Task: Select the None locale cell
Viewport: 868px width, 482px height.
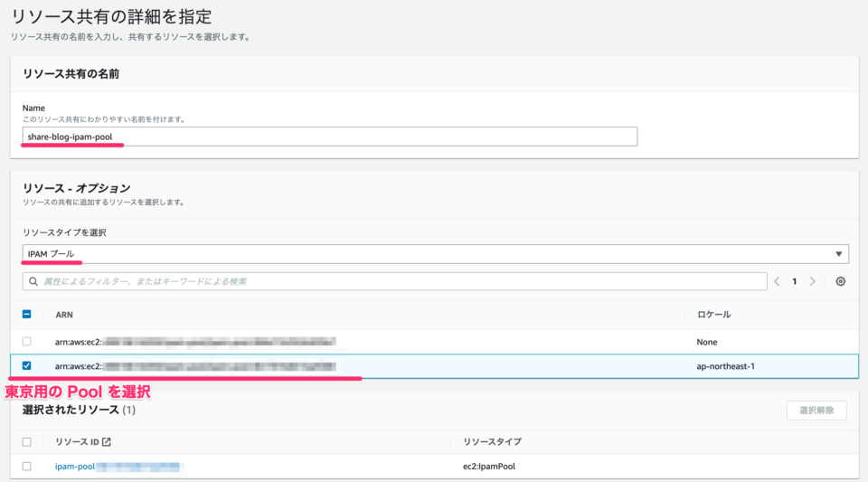Action: point(706,342)
